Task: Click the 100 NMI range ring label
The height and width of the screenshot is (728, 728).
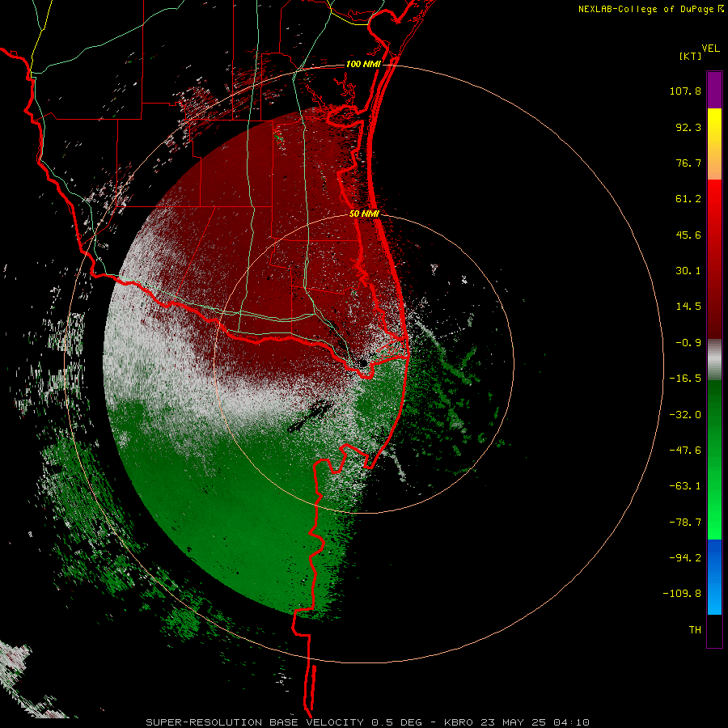Action: [363, 64]
